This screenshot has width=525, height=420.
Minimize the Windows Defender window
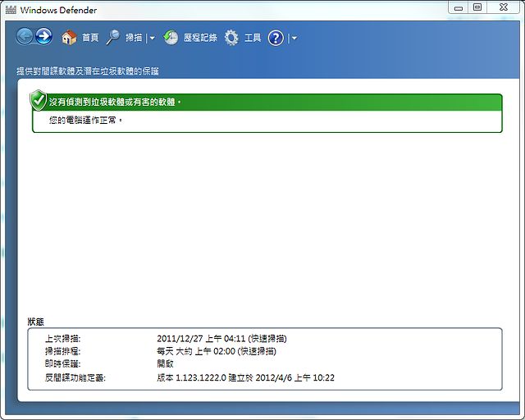click(x=459, y=7)
